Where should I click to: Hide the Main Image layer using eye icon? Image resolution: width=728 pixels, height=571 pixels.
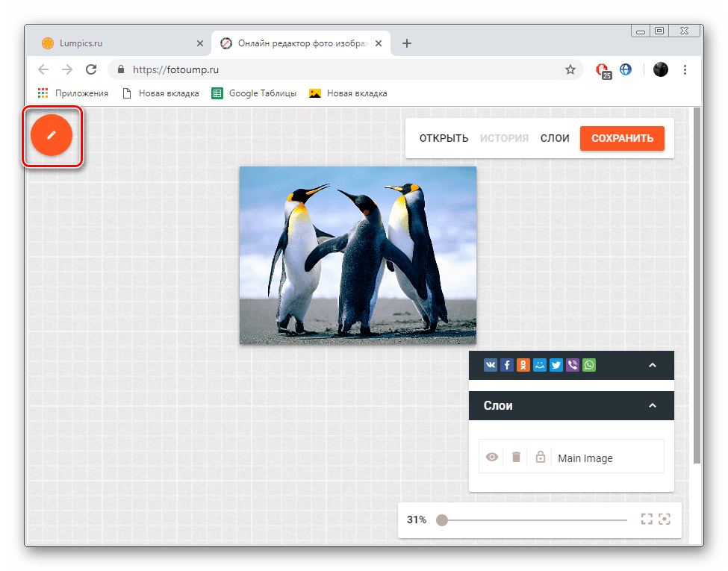coord(491,457)
